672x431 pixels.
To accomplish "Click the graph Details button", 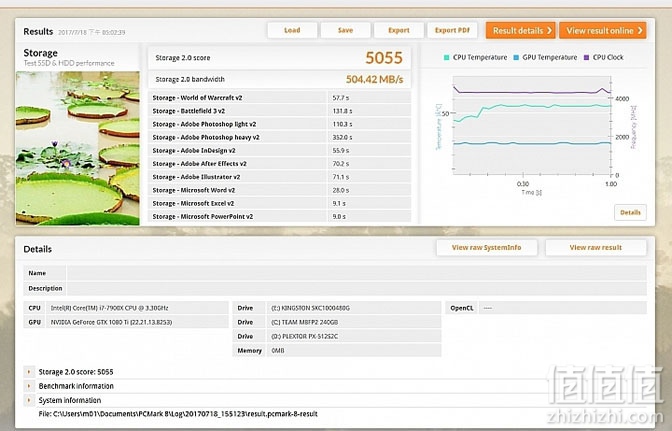I will pyautogui.click(x=630, y=213).
